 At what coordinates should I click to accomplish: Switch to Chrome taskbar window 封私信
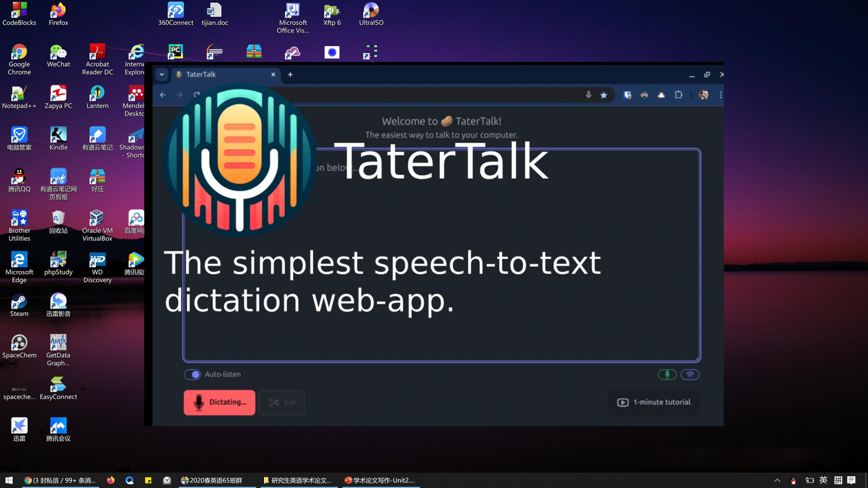60,480
